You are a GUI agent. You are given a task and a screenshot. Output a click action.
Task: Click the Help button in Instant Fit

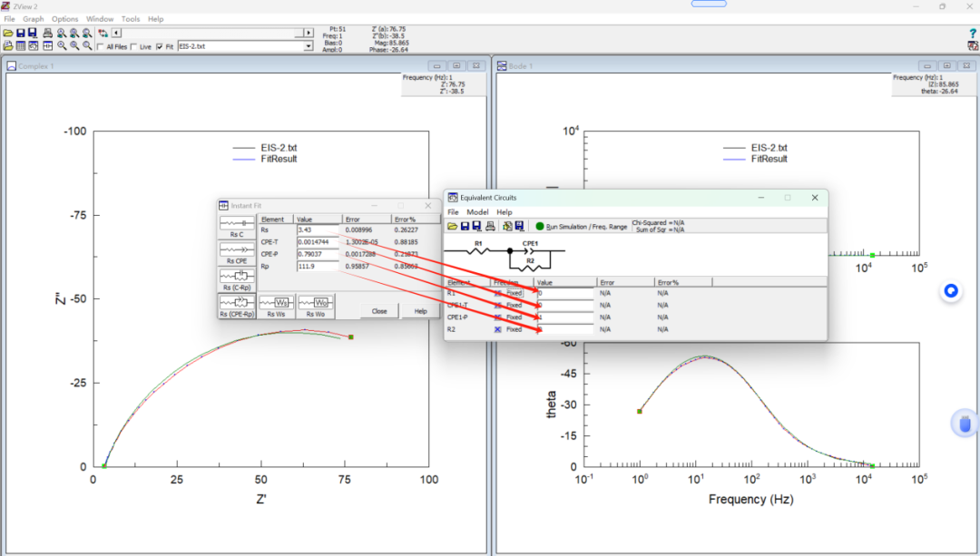coord(421,311)
